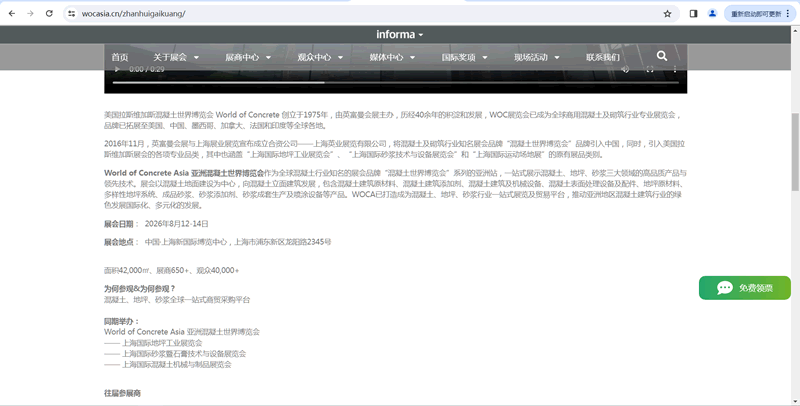
Task: Open the Chrome profile avatar
Action: tap(712, 14)
